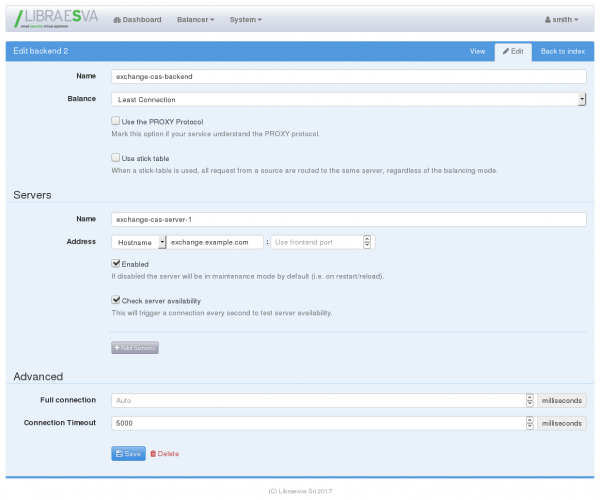Enable the Use the PROXY Protocol checkbox
Image resolution: width=600 pixels, height=500 pixels.
click(x=116, y=121)
